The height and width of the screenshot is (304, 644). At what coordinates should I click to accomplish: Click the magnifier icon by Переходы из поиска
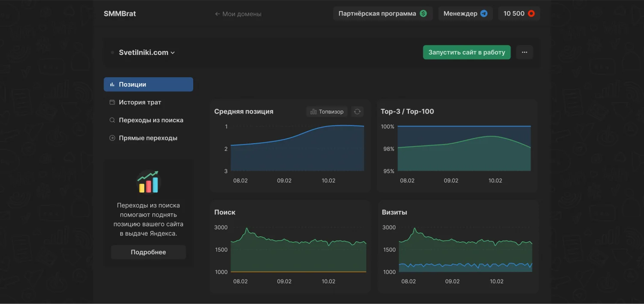pos(112,120)
